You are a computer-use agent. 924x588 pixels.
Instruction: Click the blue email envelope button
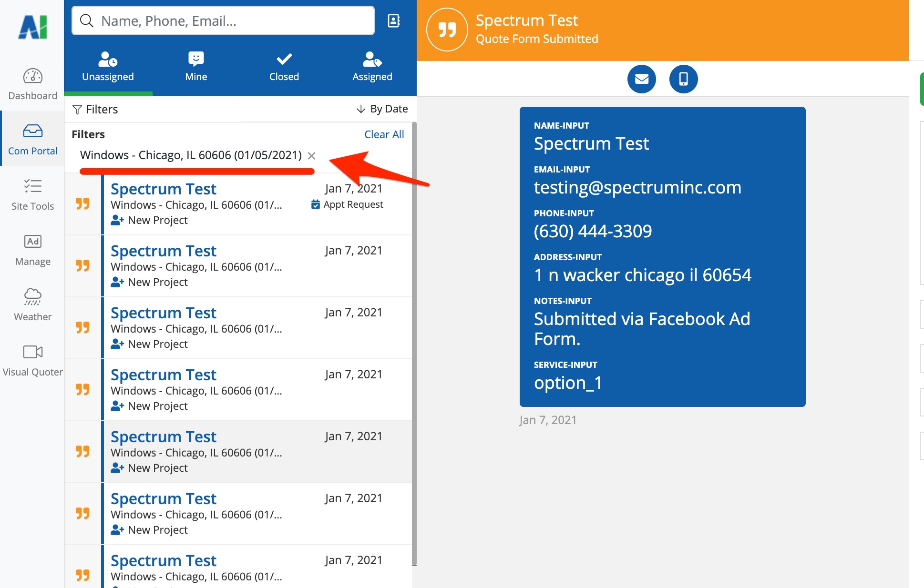tap(641, 79)
